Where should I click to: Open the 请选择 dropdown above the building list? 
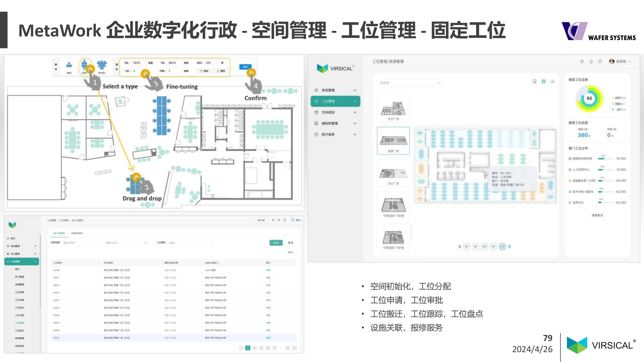pyautogui.click(x=410, y=83)
